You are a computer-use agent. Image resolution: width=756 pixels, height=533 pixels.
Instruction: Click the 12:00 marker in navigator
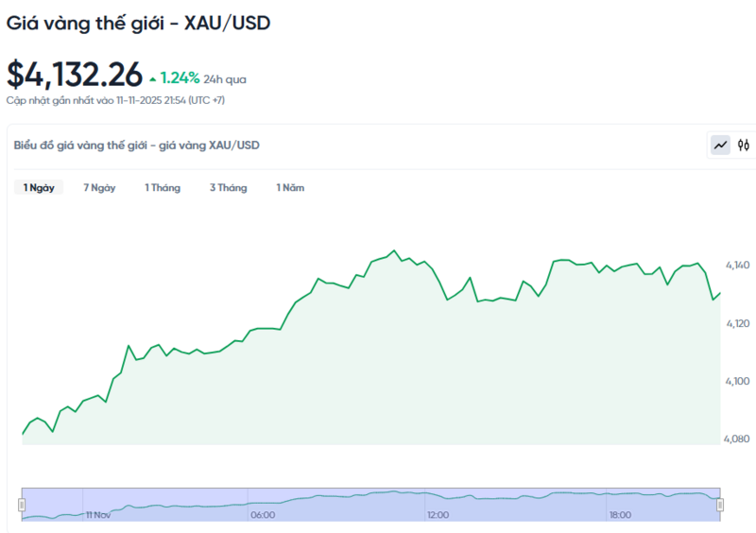pyautogui.click(x=438, y=515)
